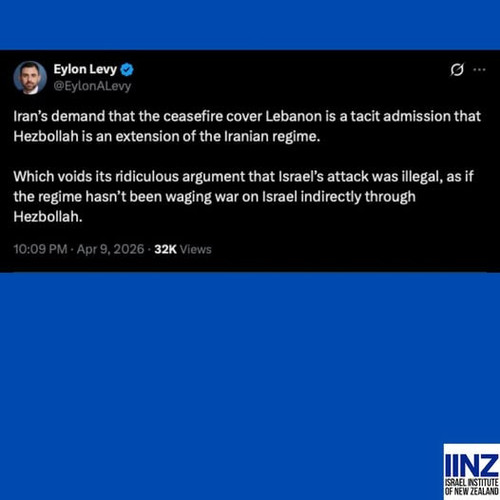Click the 10:09 PM timestamp
The image size is (500, 500).
point(40,249)
